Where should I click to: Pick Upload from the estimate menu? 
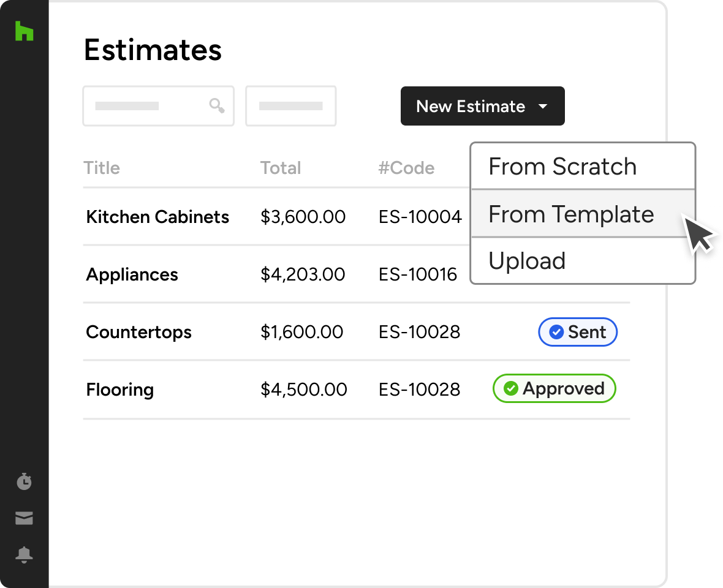pos(527,261)
